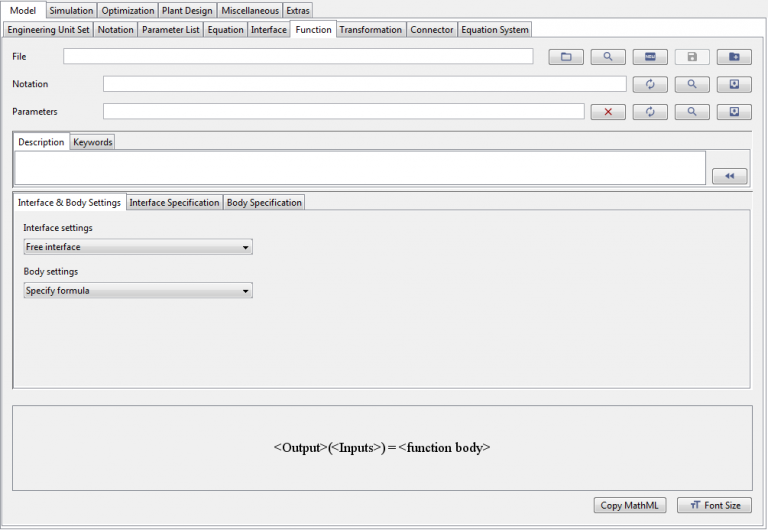Open the Engineering Unit Set tab
Image resolution: width=768 pixels, height=530 pixels.
48,29
